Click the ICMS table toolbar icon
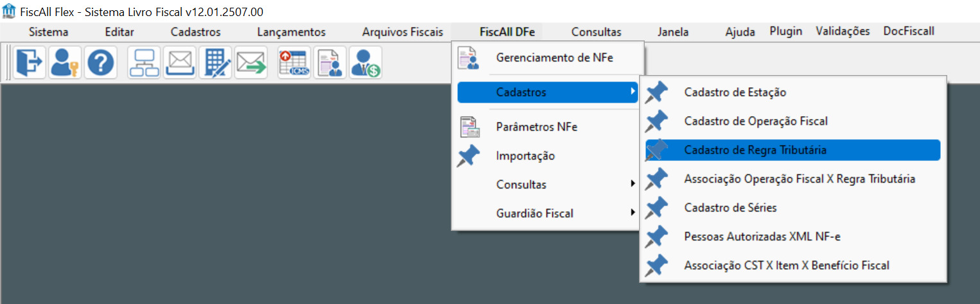 (x=294, y=63)
